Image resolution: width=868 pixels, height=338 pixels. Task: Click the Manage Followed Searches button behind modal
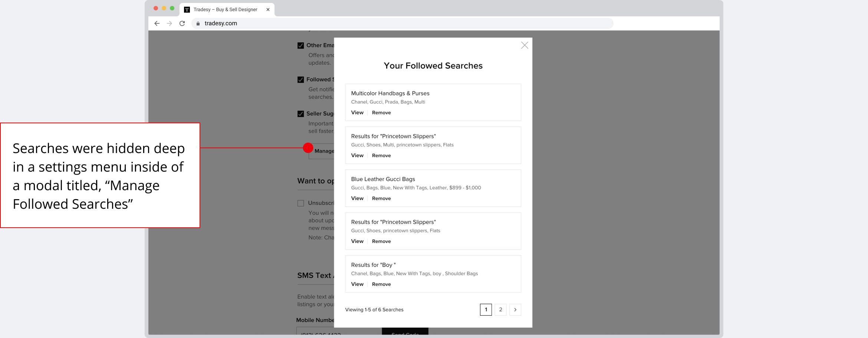(322, 151)
